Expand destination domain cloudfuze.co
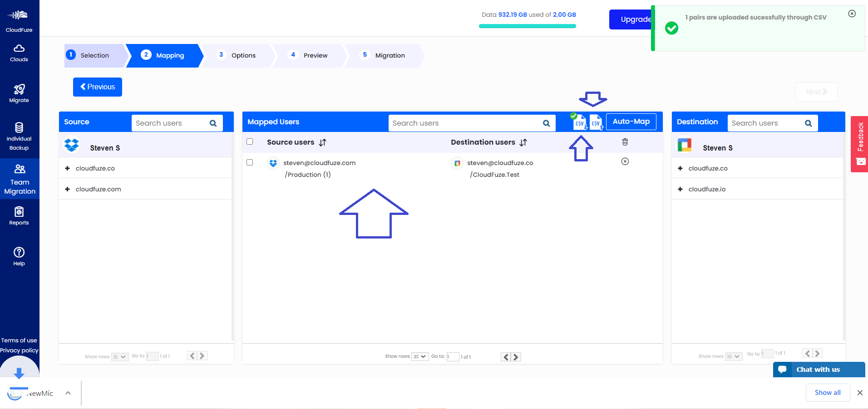868x409 pixels. (680, 168)
